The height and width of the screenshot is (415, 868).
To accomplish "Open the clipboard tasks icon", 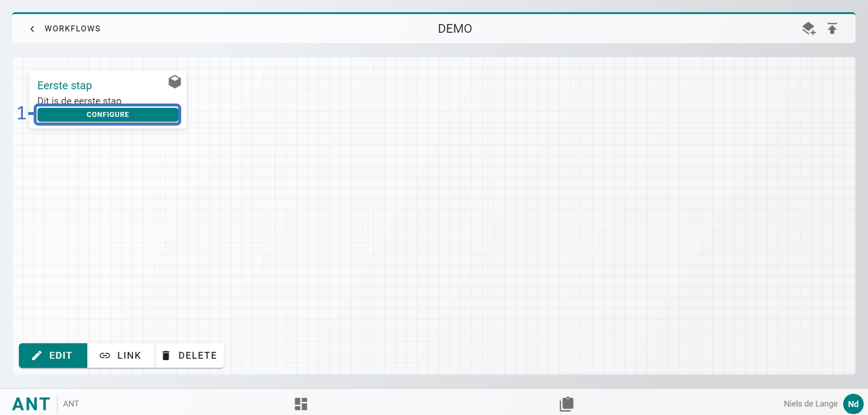I will (566, 404).
